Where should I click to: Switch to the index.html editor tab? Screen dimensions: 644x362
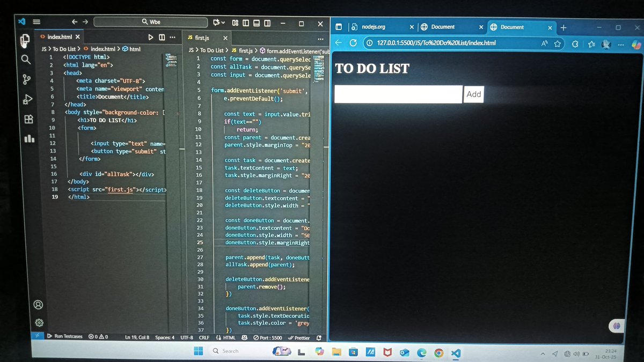pyautogui.click(x=60, y=37)
